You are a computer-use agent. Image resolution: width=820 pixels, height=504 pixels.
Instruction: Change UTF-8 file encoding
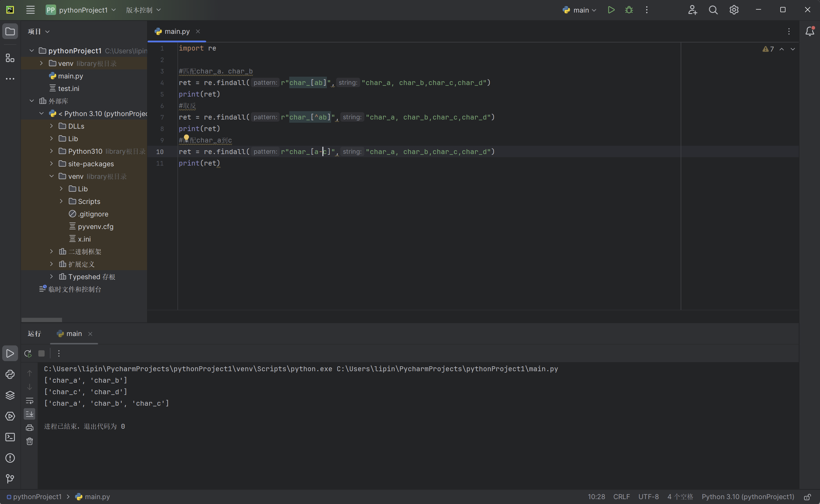point(649,497)
